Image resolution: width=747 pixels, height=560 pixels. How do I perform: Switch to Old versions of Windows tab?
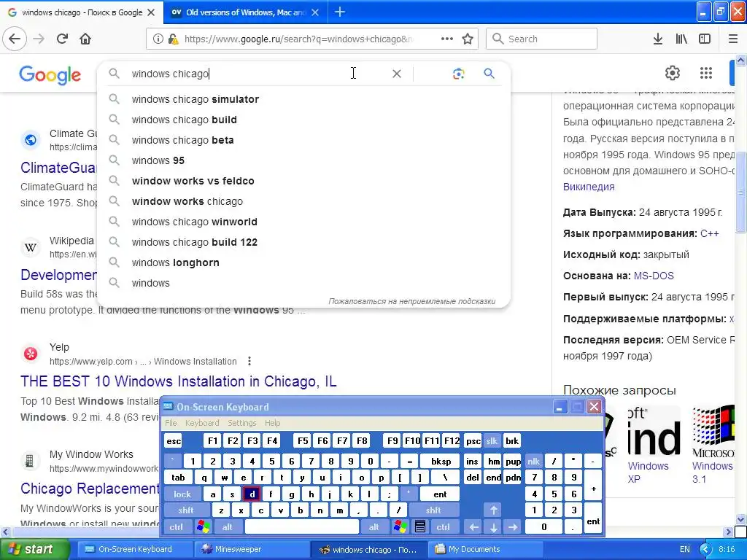click(x=245, y=12)
